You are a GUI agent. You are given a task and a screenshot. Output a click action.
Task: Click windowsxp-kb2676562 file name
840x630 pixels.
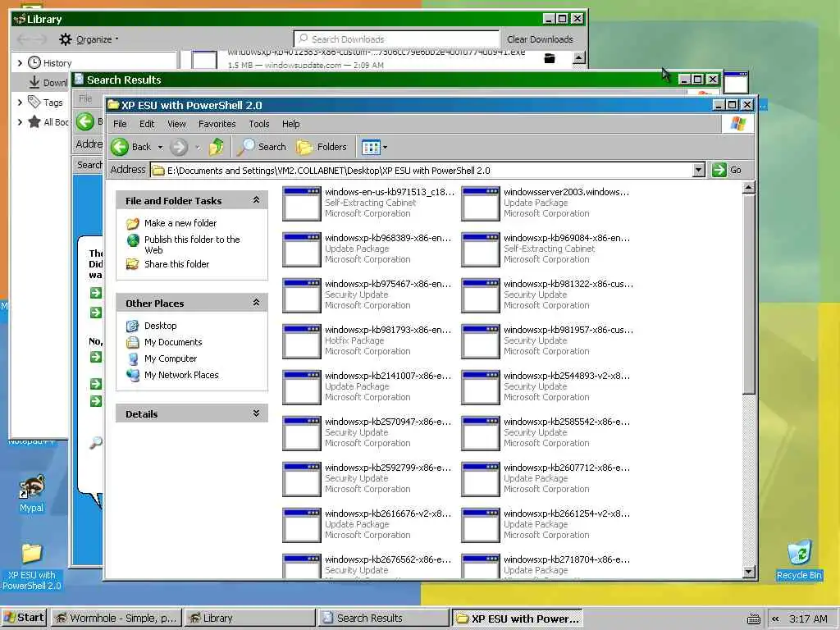coord(388,559)
